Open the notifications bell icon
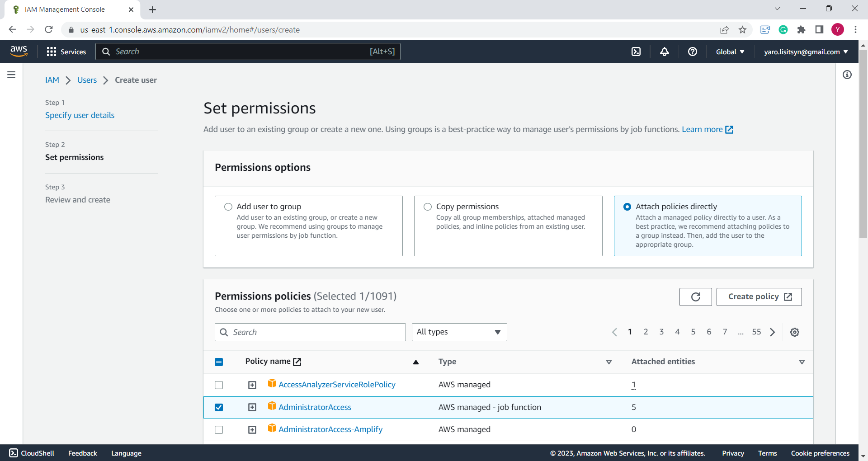This screenshot has height=461, width=868. (x=665, y=52)
